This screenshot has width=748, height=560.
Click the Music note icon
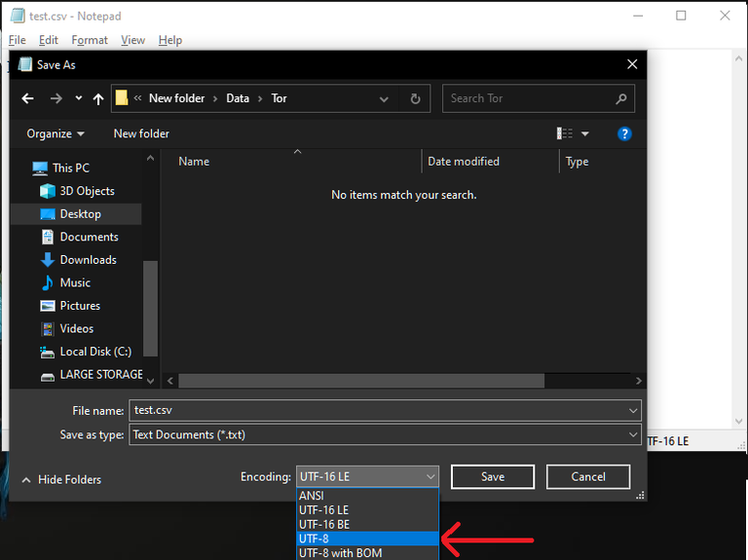tap(47, 282)
